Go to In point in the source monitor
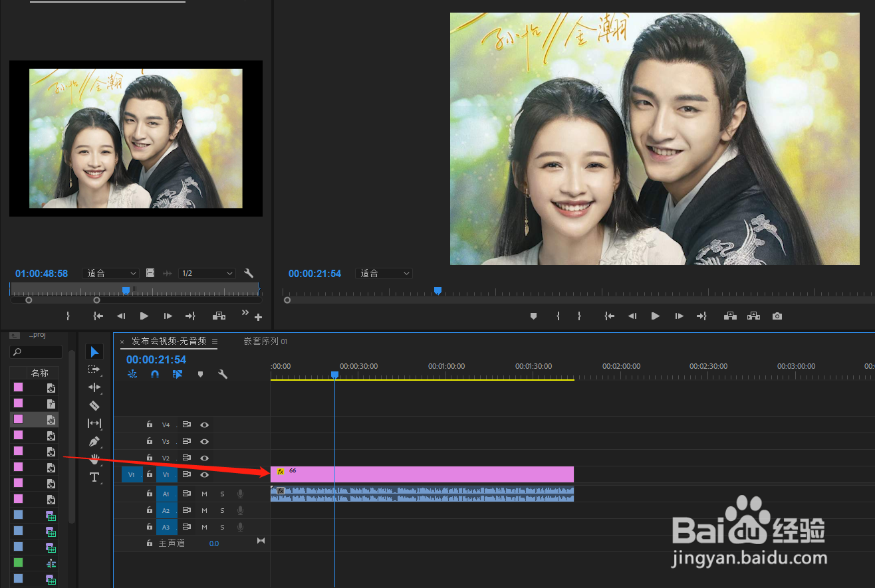This screenshot has height=588, width=875. click(98, 316)
